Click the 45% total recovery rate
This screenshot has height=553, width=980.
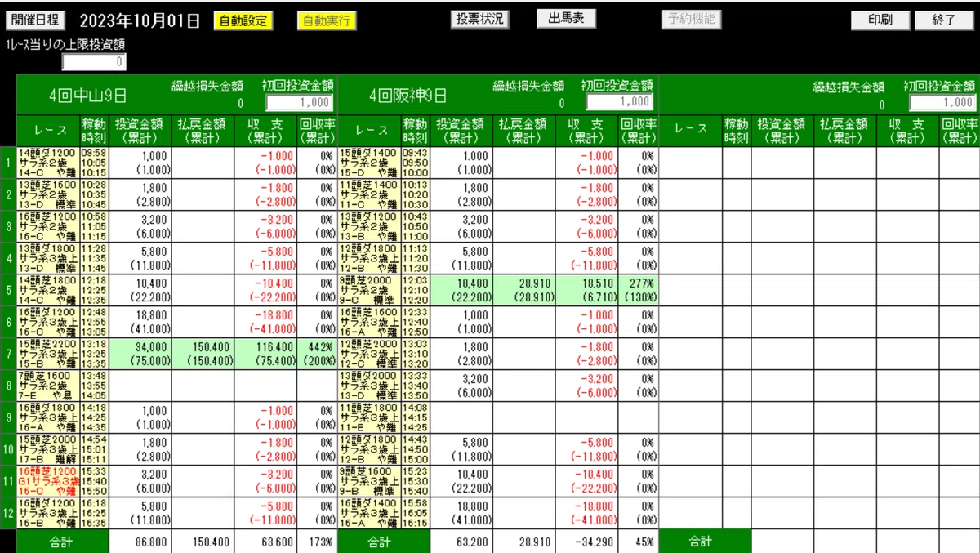(x=639, y=542)
